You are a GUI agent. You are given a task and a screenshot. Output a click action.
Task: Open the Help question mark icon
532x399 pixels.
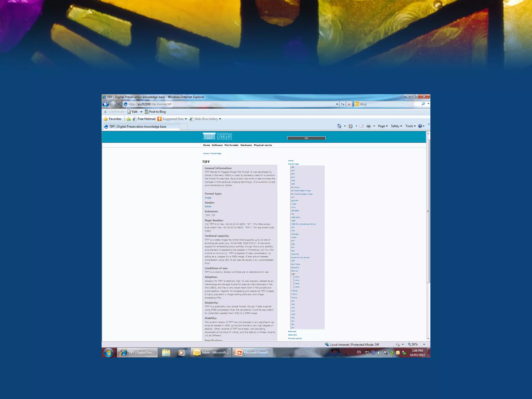click(x=420, y=126)
